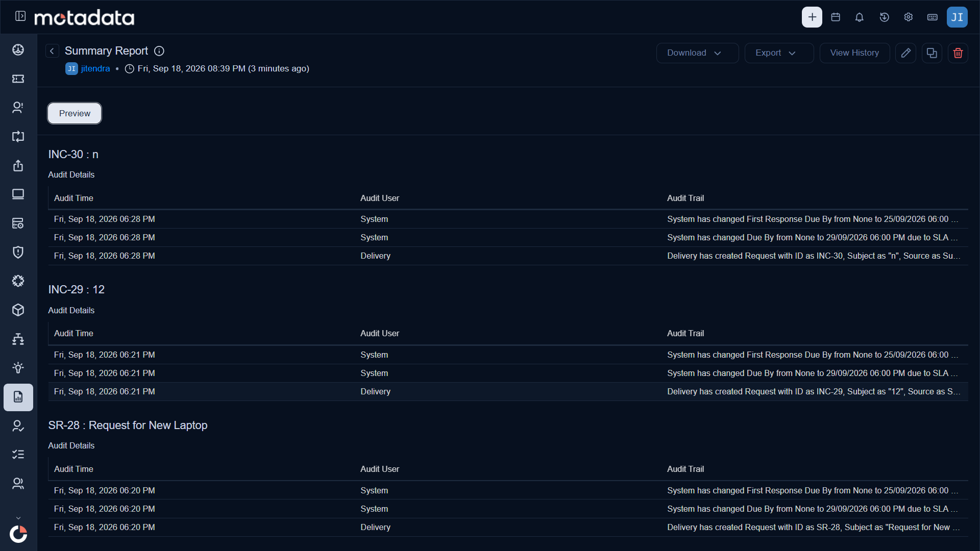This screenshot has width=980, height=551.
Task: Open the puzzle-gear icon in the sidebar
Action: (18, 281)
